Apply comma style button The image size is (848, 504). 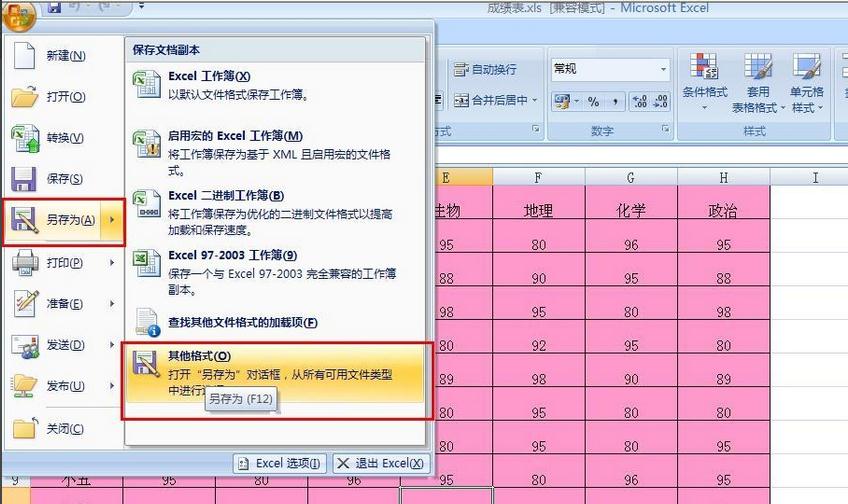(x=615, y=101)
